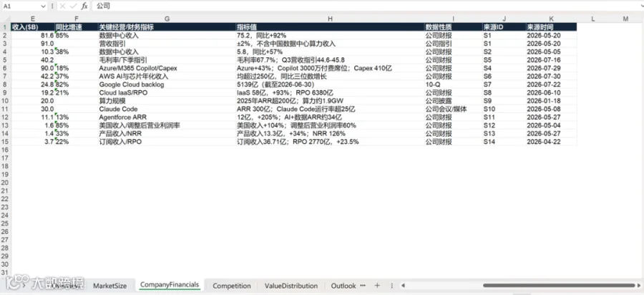
Task: Select column L header
Action: pos(593,19)
